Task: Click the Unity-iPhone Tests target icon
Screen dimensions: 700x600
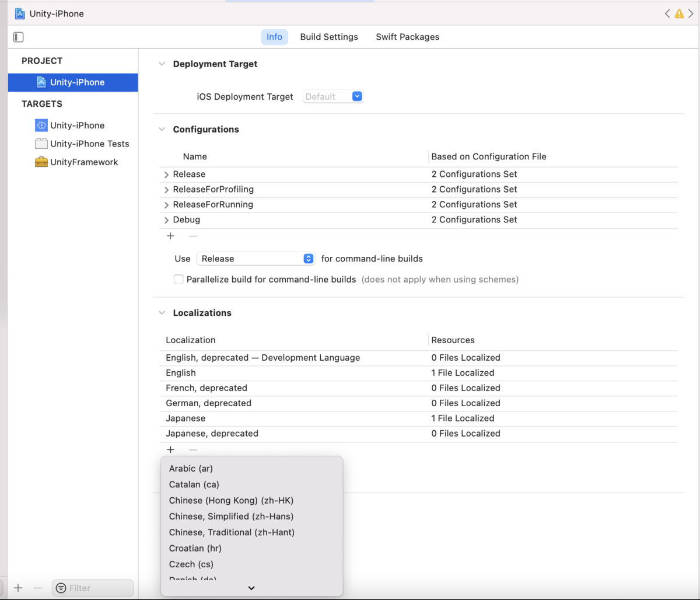Action: click(41, 144)
